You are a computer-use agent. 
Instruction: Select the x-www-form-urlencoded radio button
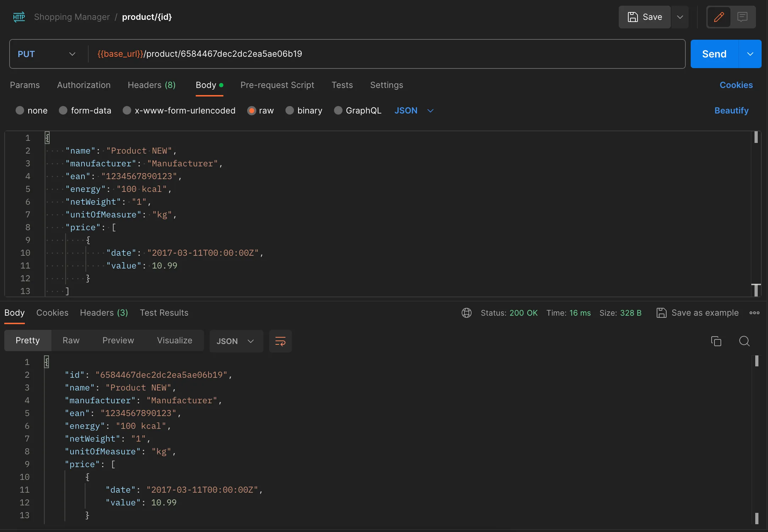[127, 111]
